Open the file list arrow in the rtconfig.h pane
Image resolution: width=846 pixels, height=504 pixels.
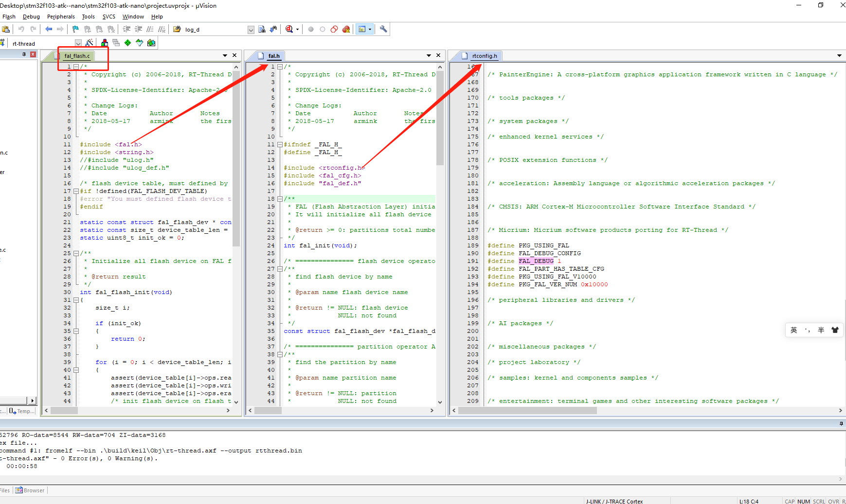coord(839,56)
